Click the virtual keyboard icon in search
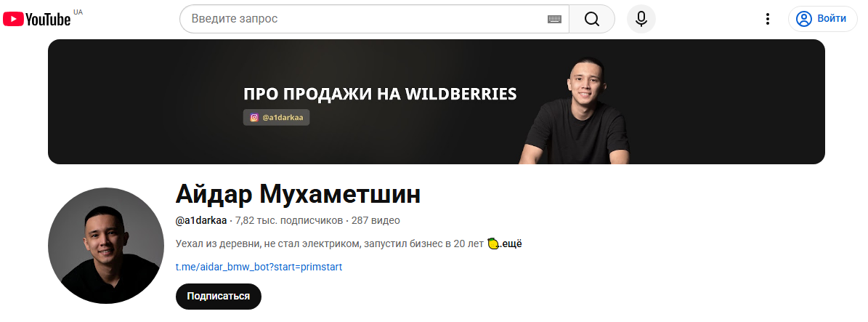The height and width of the screenshot is (322, 868). (x=554, y=19)
